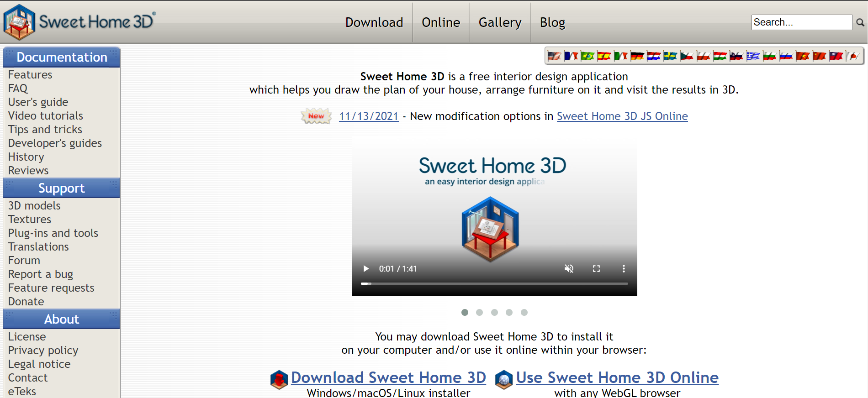Select the Chinese flag language
868x398 pixels.
pos(819,56)
